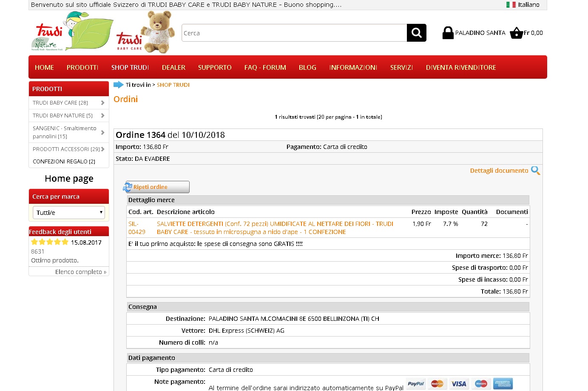588x391 pixels.
Task: Click the magnifier search button
Action: (x=417, y=33)
